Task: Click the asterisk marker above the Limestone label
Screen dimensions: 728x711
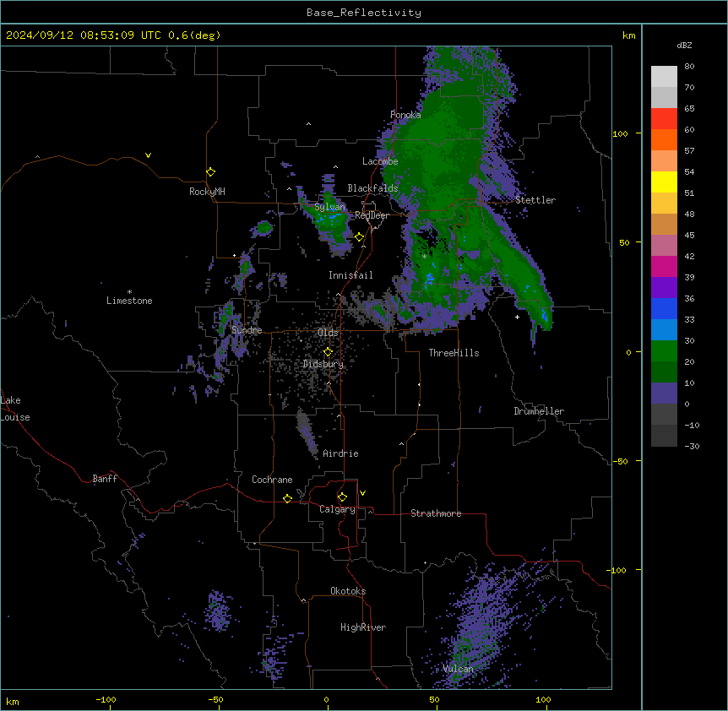Action: 129,292
